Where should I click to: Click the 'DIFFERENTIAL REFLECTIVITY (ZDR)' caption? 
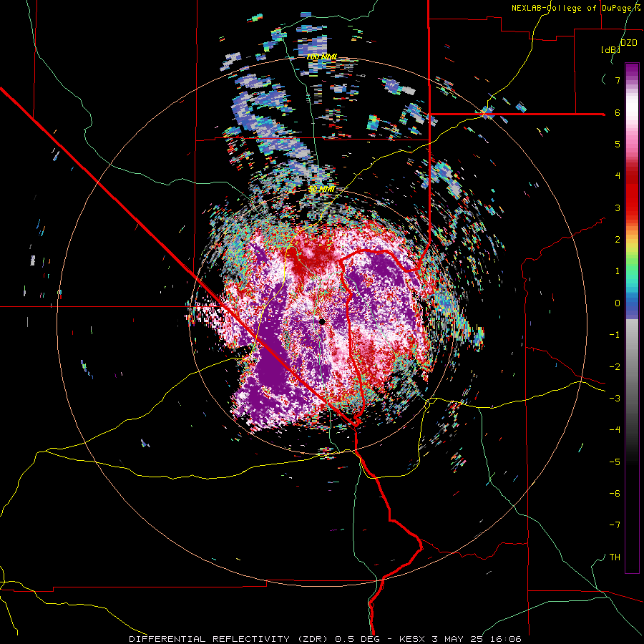[230, 639]
